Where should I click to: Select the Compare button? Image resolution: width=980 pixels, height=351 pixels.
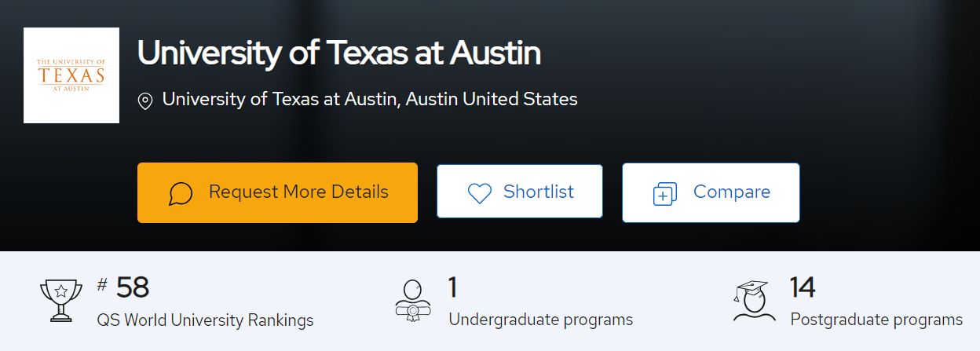point(711,192)
